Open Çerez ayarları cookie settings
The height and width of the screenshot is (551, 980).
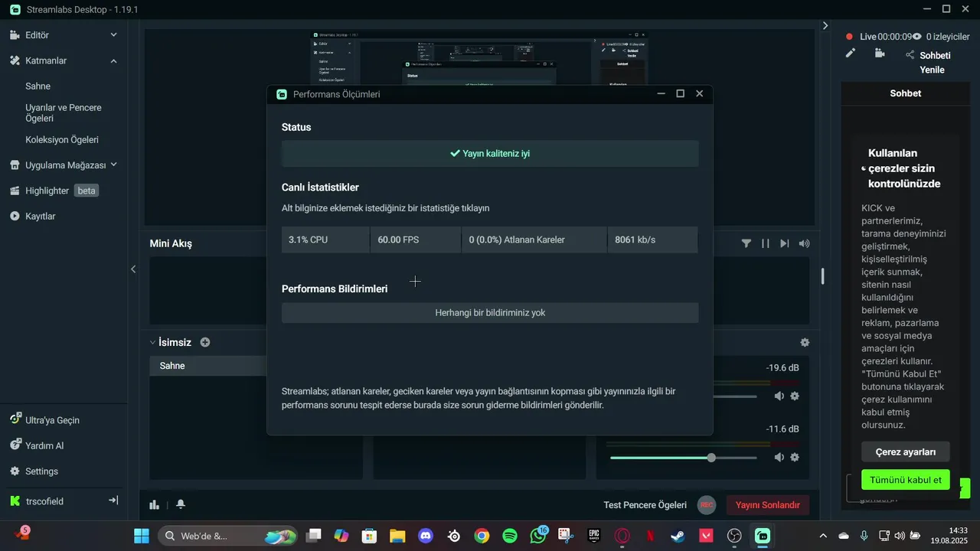(906, 452)
